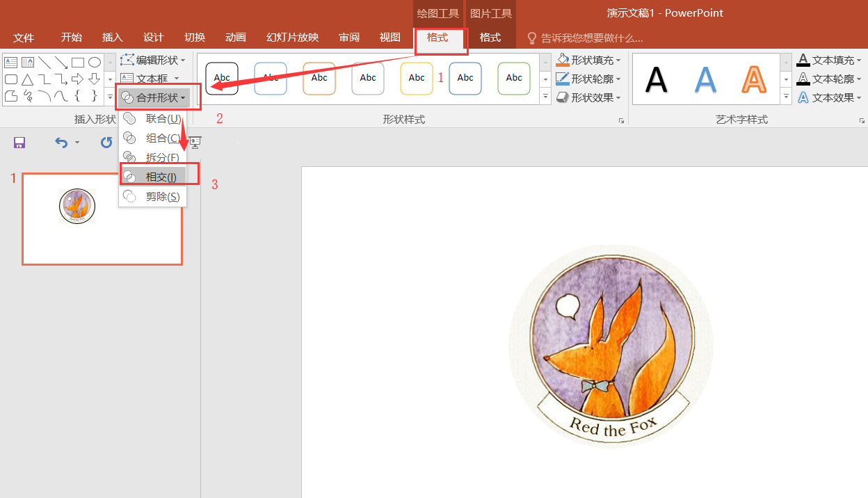Choose the freeform scribble shape

pyautogui.click(x=27, y=95)
